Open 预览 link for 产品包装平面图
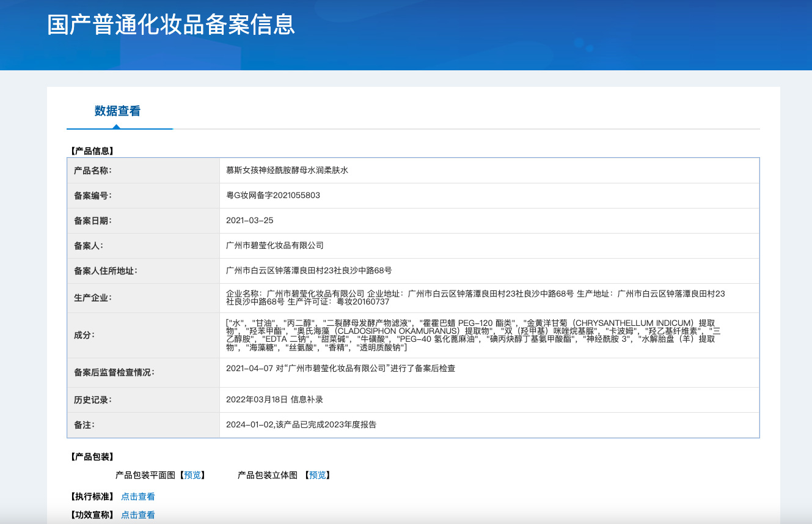 (192, 475)
